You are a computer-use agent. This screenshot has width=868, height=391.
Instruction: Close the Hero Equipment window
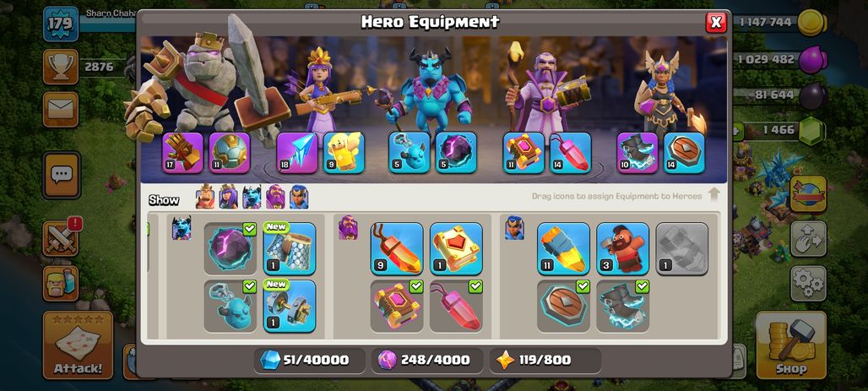point(716,22)
